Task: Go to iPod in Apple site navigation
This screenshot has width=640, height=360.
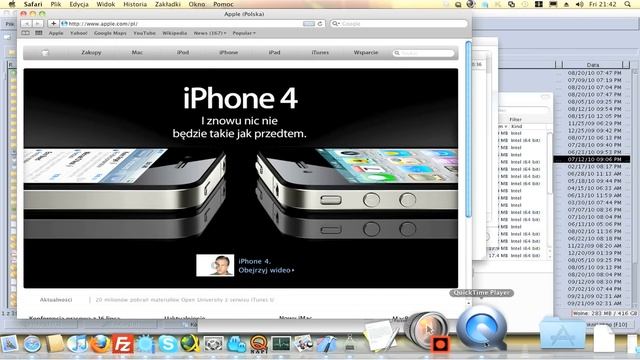Action: (183, 53)
